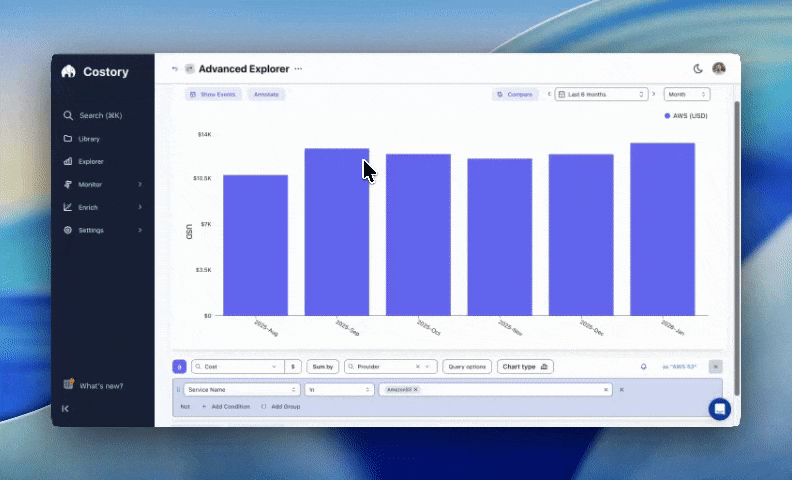Open the Service Name field dropdown
This screenshot has width=792, height=480.
click(x=242, y=390)
